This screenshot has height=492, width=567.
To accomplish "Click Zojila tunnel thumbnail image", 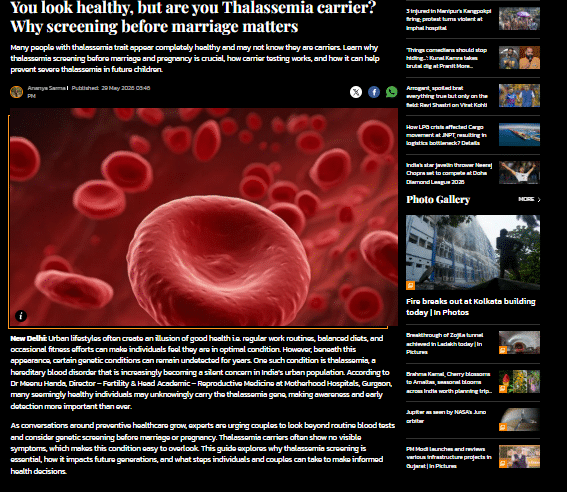I will tap(519, 342).
